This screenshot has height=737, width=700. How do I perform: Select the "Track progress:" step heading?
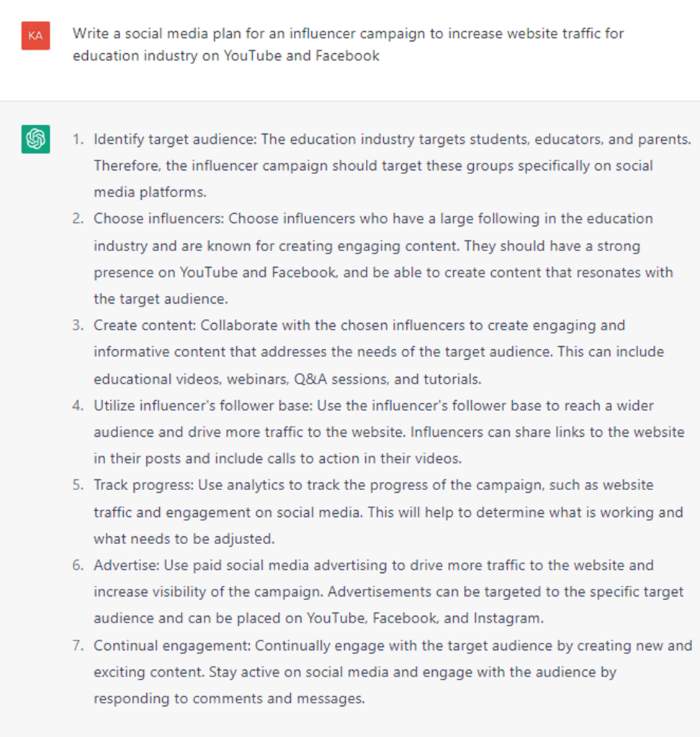point(143,485)
